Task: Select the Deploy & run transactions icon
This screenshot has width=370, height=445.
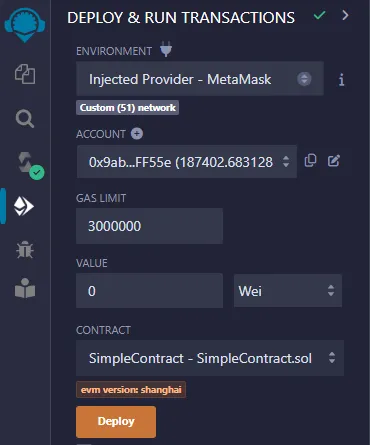Action: point(24,206)
